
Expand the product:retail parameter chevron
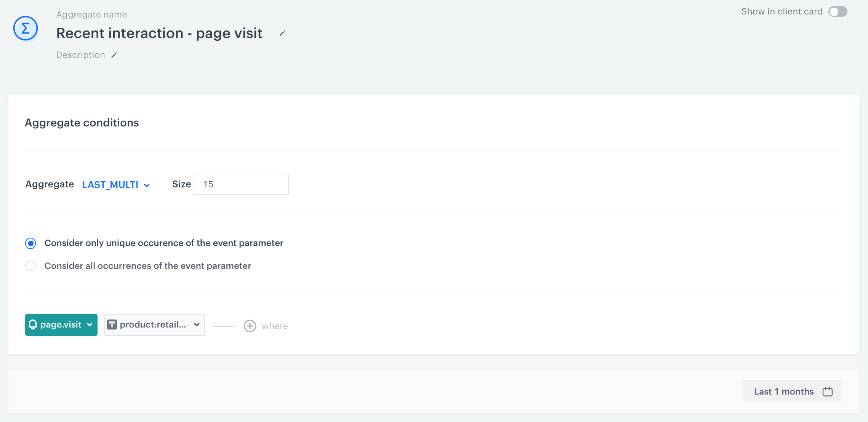coord(197,324)
